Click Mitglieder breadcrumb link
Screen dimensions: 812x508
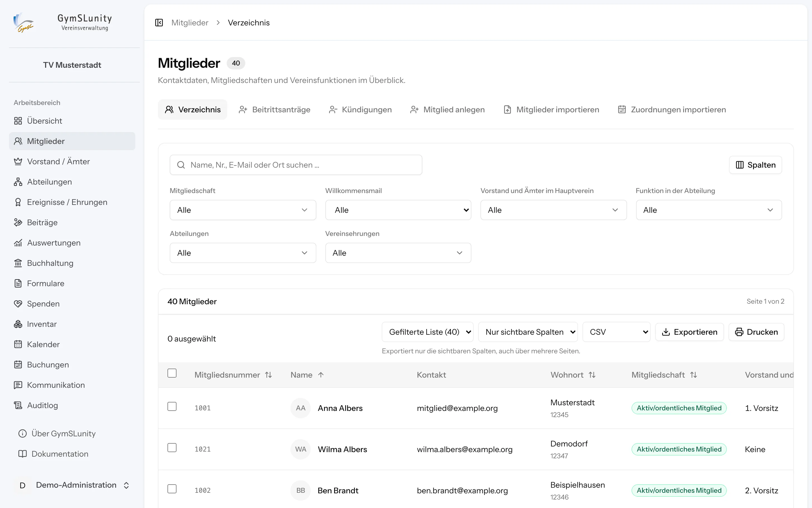pyautogui.click(x=189, y=23)
